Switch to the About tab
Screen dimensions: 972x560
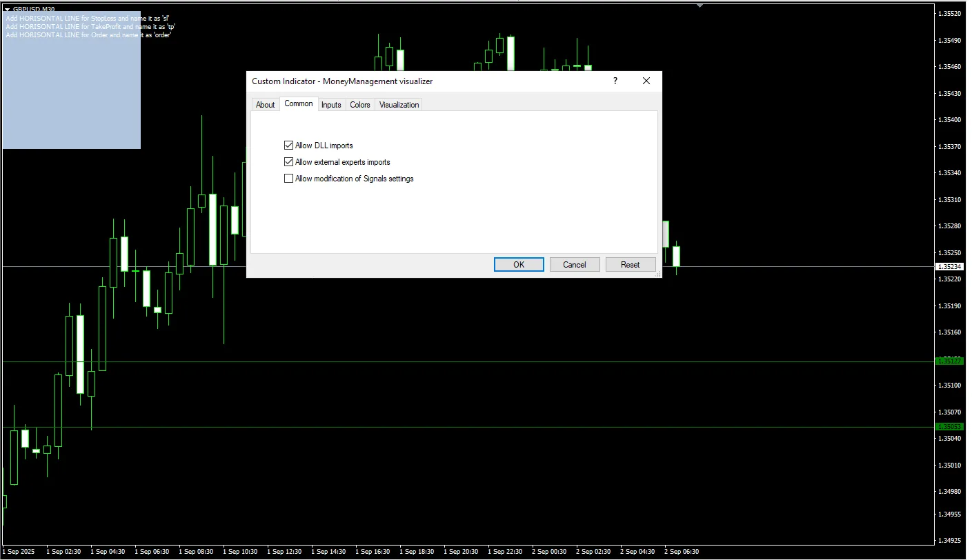click(x=266, y=105)
